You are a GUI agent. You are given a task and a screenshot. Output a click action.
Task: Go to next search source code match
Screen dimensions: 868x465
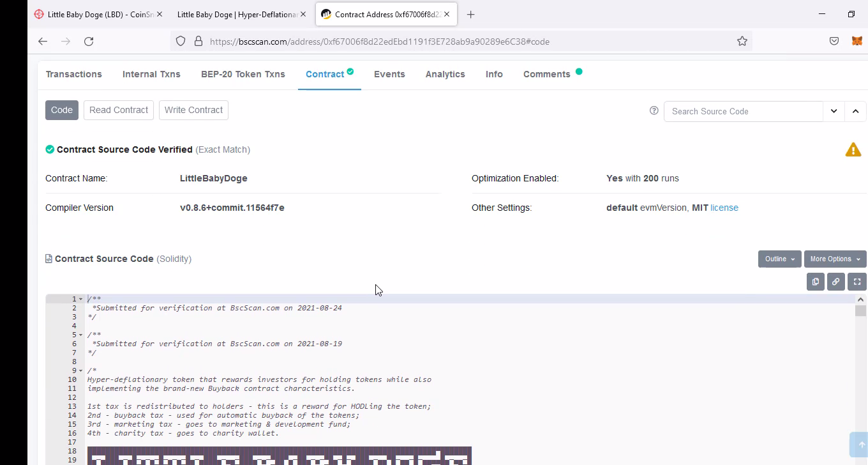834,111
